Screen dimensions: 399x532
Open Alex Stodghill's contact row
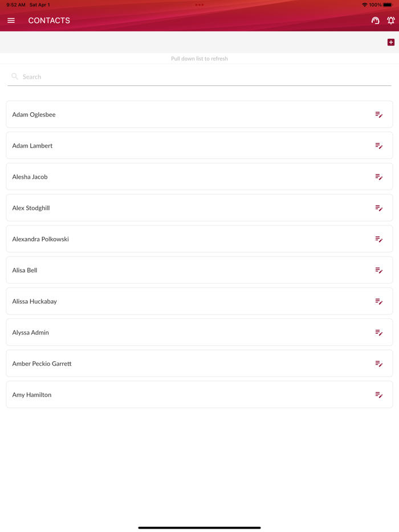[x=31, y=208]
